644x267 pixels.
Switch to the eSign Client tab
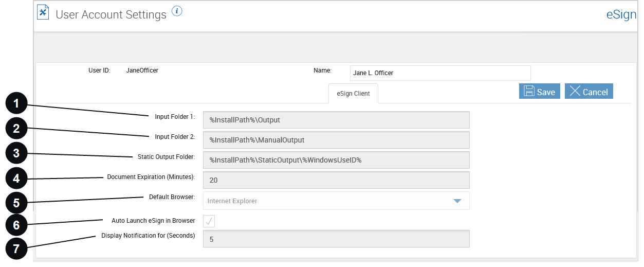point(353,94)
